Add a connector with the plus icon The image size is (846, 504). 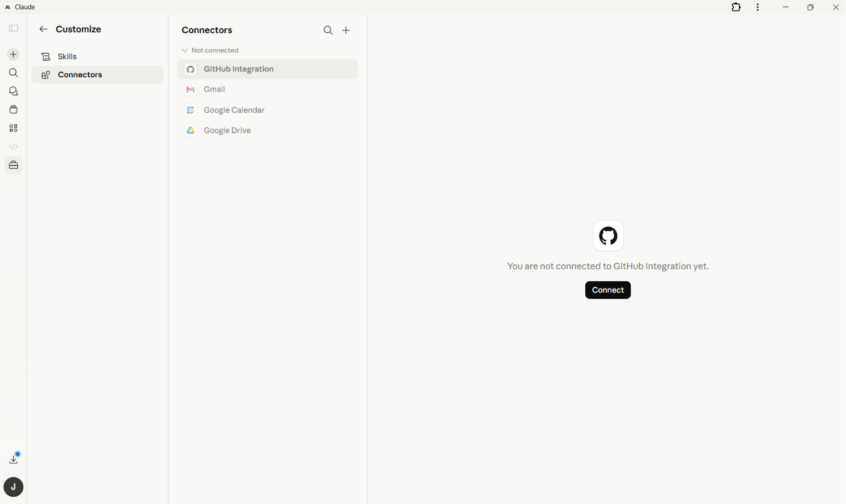[x=346, y=30]
